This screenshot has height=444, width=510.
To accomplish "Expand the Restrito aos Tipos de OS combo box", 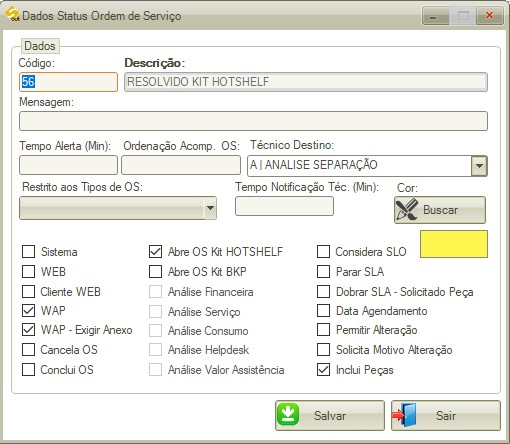I will (210, 208).
